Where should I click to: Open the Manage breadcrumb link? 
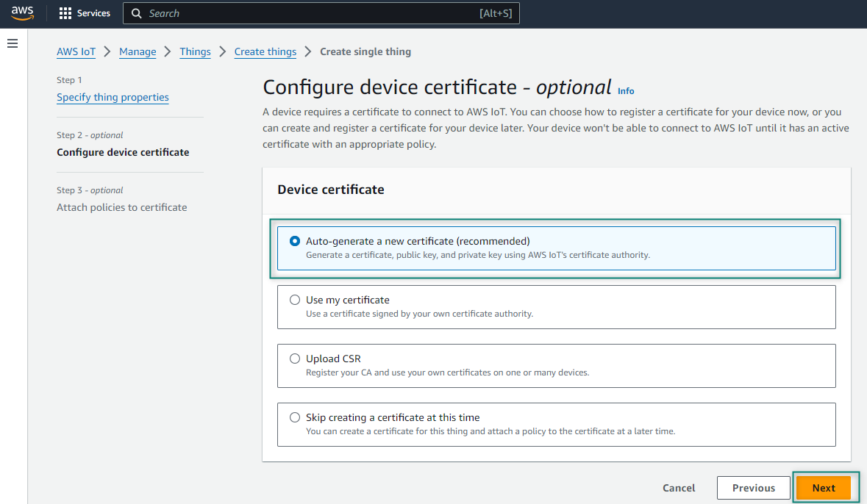pyautogui.click(x=138, y=51)
